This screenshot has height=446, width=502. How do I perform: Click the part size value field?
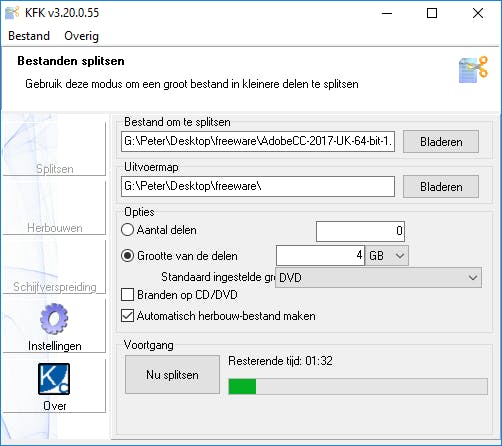tap(320, 256)
